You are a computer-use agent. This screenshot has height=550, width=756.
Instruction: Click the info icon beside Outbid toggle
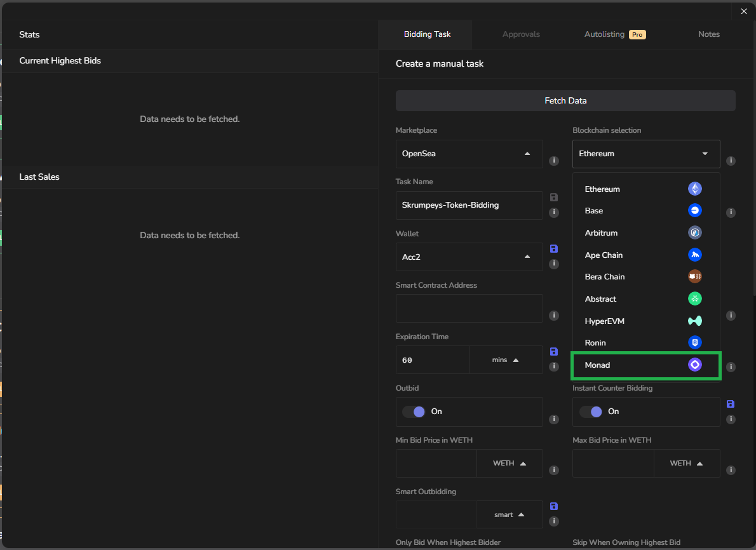pos(554,419)
